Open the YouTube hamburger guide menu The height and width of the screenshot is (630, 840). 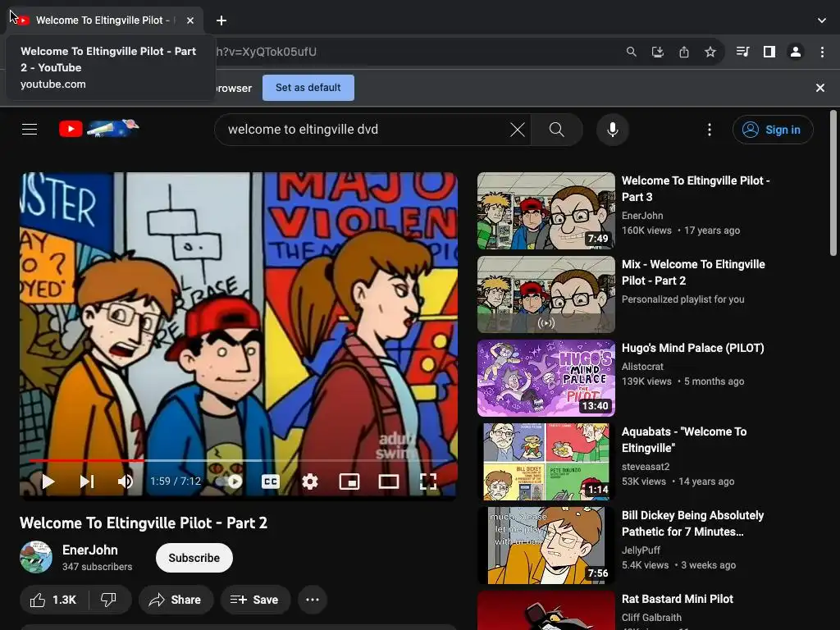(x=30, y=129)
